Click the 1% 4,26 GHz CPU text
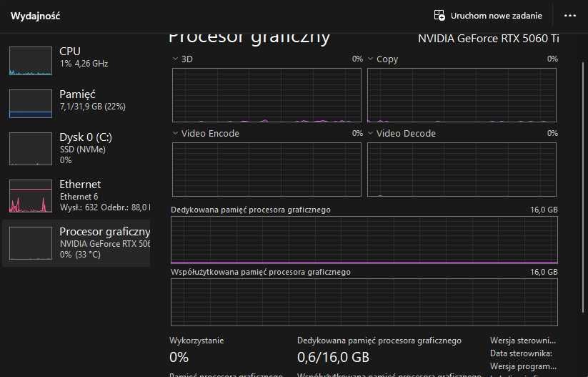 (84, 64)
